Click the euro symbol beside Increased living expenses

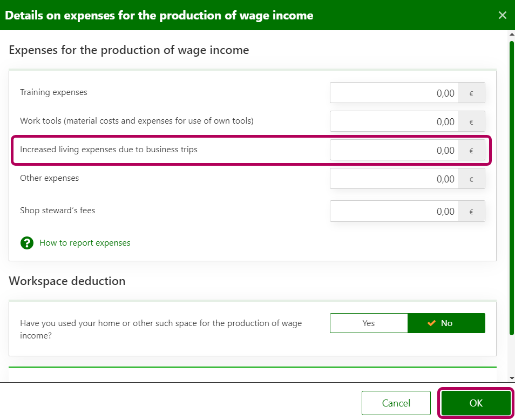tap(471, 150)
